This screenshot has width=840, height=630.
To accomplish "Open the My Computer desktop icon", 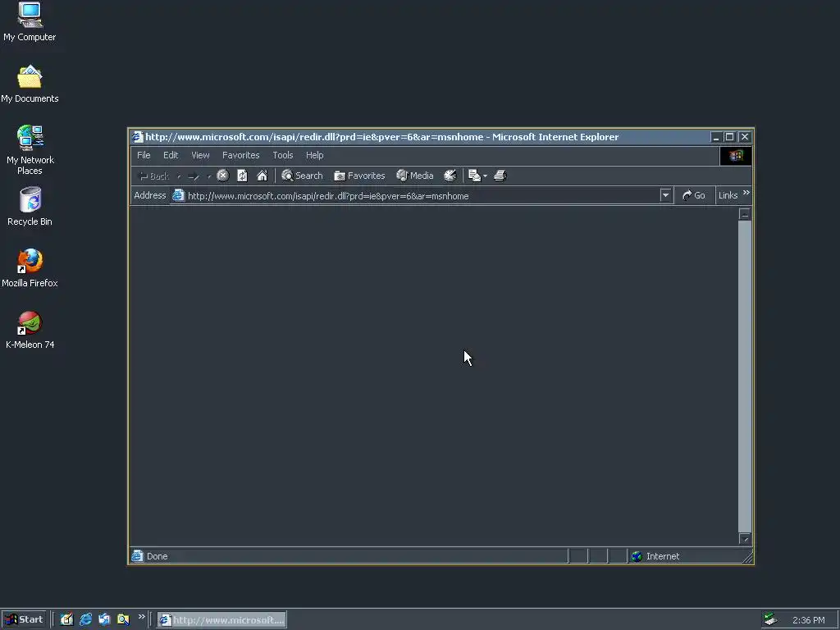I will 30,21.
